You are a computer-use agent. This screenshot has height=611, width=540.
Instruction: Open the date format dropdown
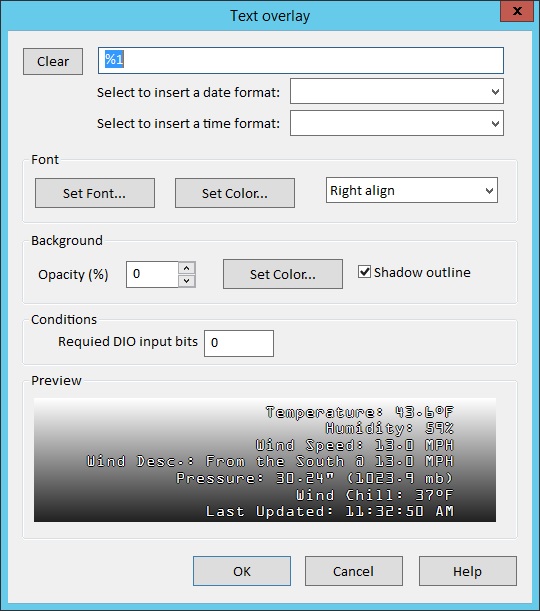[x=397, y=91]
